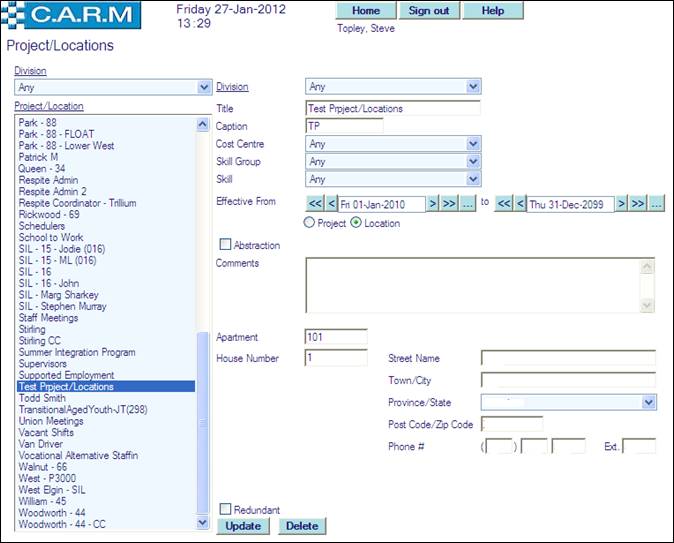Advance start date forward one day
This screenshot has width=674, height=543.
point(433,204)
